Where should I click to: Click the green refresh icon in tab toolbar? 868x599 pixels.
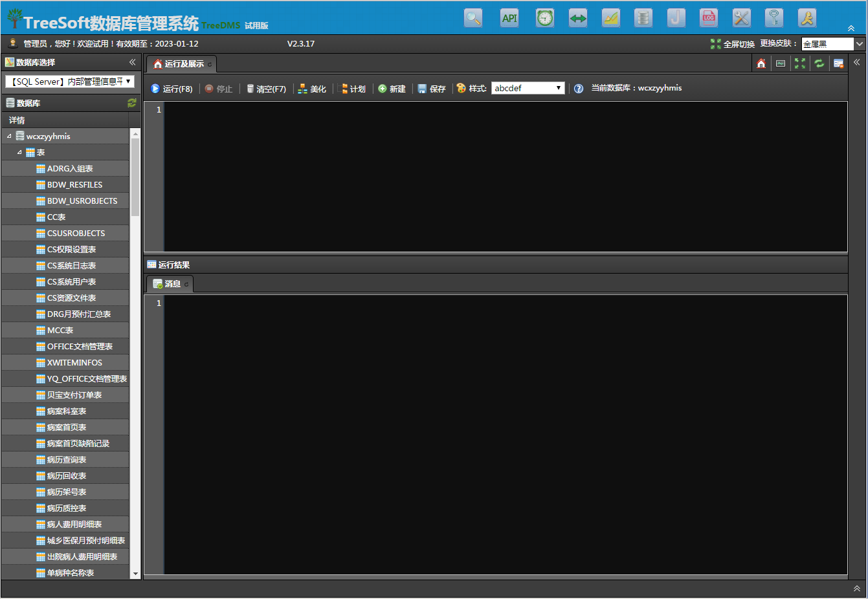tap(819, 63)
